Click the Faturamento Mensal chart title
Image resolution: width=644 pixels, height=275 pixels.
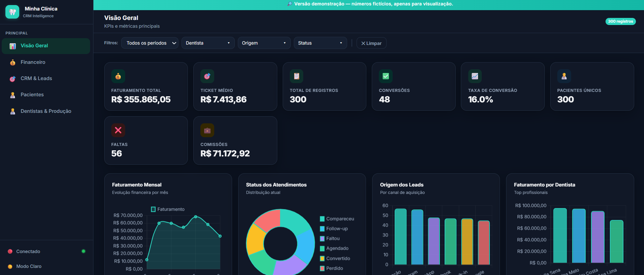pos(137,185)
